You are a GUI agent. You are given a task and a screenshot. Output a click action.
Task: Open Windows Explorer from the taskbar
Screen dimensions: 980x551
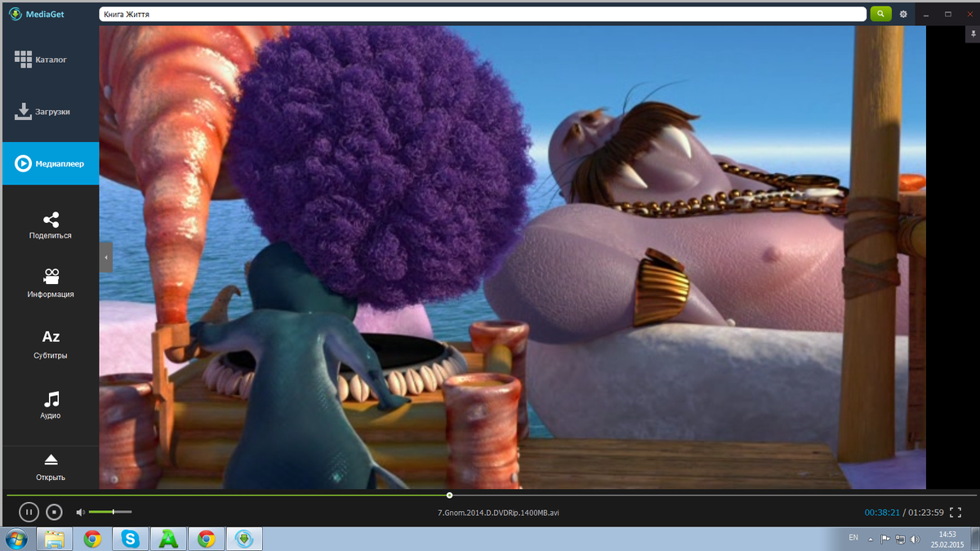[55, 539]
